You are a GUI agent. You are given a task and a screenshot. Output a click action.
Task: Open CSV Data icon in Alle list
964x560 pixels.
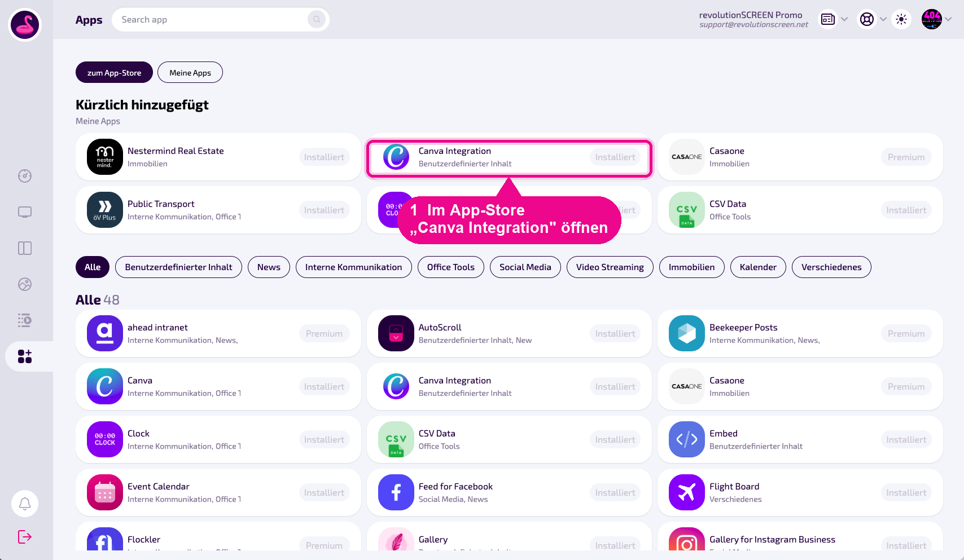coord(396,439)
